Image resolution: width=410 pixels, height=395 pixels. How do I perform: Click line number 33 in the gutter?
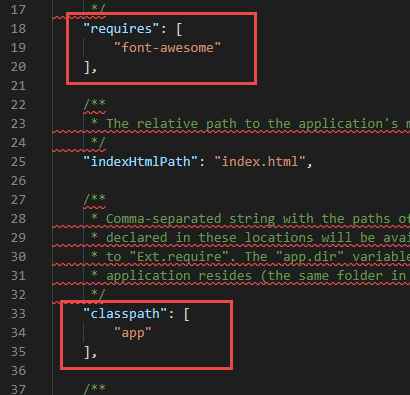[18, 314]
